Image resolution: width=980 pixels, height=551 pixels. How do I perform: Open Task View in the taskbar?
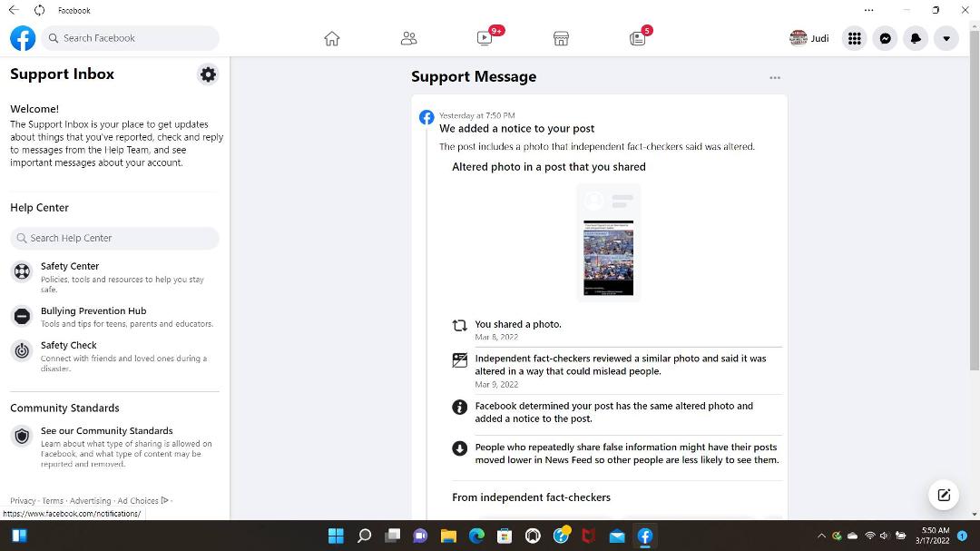click(393, 536)
